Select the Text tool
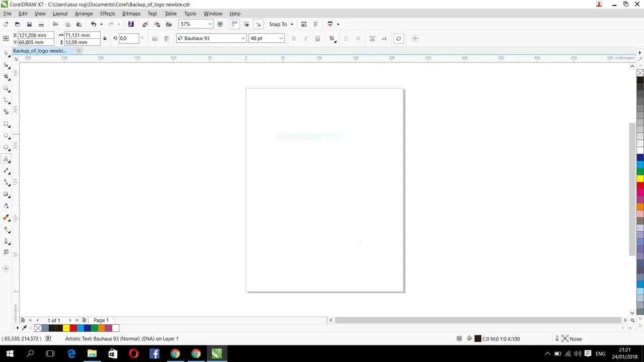The width and height of the screenshot is (644, 362). coord(6,159)
